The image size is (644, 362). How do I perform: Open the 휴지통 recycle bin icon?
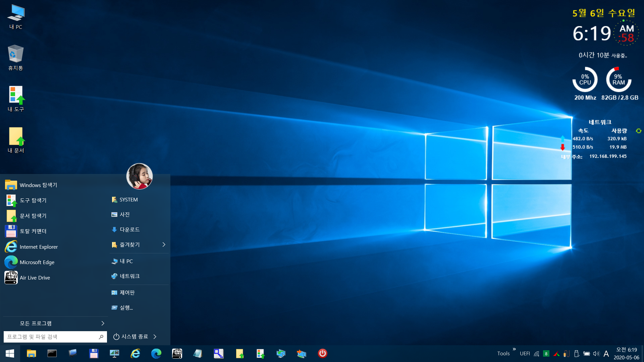(x=15, y=58)
